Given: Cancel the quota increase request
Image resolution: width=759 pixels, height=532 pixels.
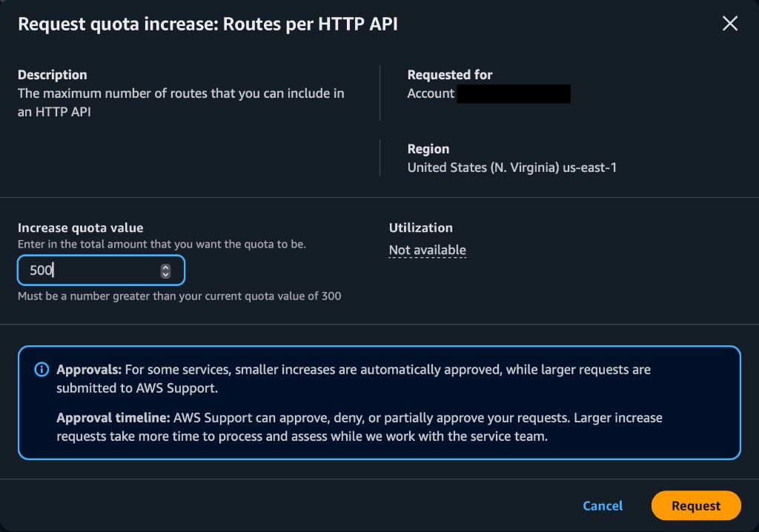Looking at the screenshot, I should click(603, 506).
